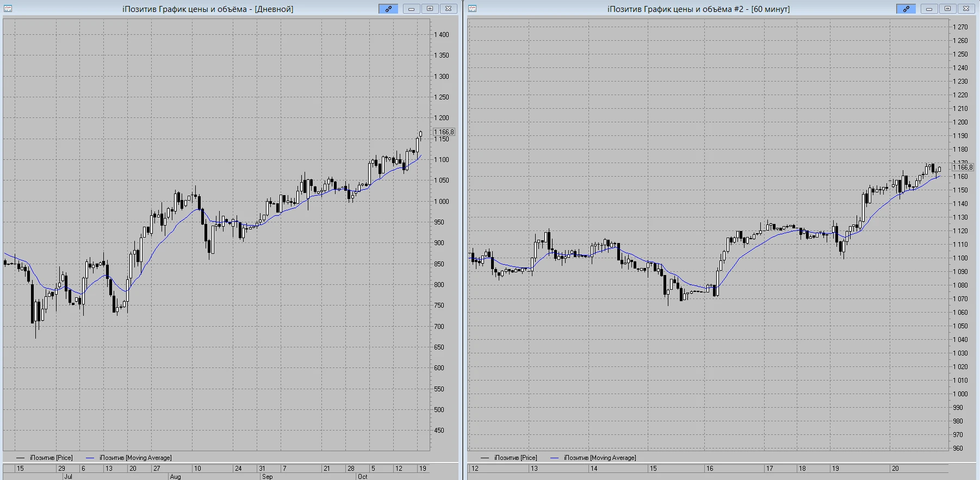
Task: Click the 960 price axis label
Action: point(958,448)
